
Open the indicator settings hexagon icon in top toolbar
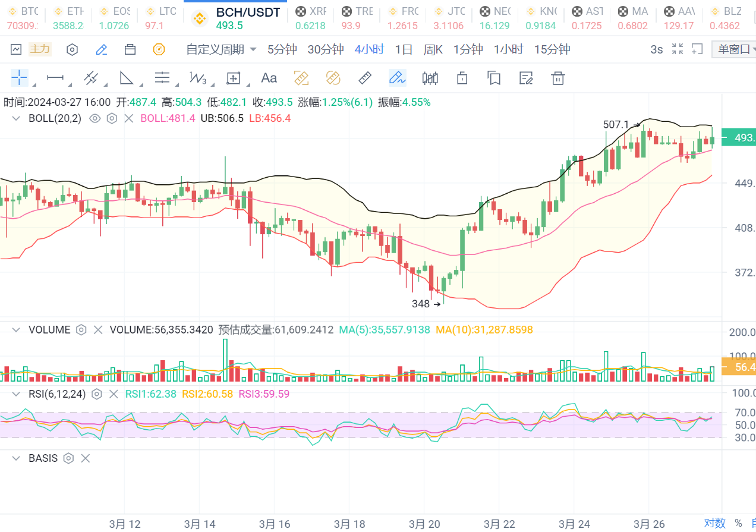[72, 49]
